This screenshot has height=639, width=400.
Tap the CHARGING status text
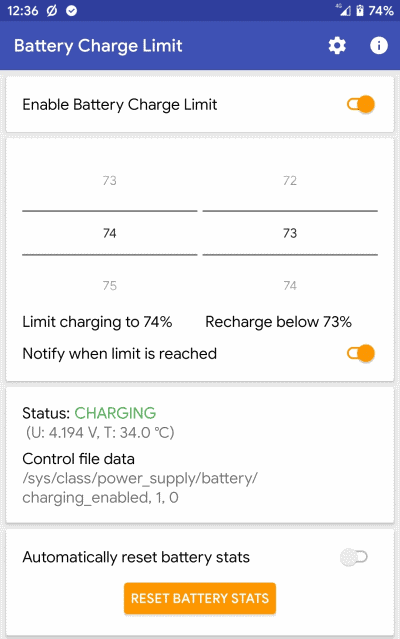point(115,413)
